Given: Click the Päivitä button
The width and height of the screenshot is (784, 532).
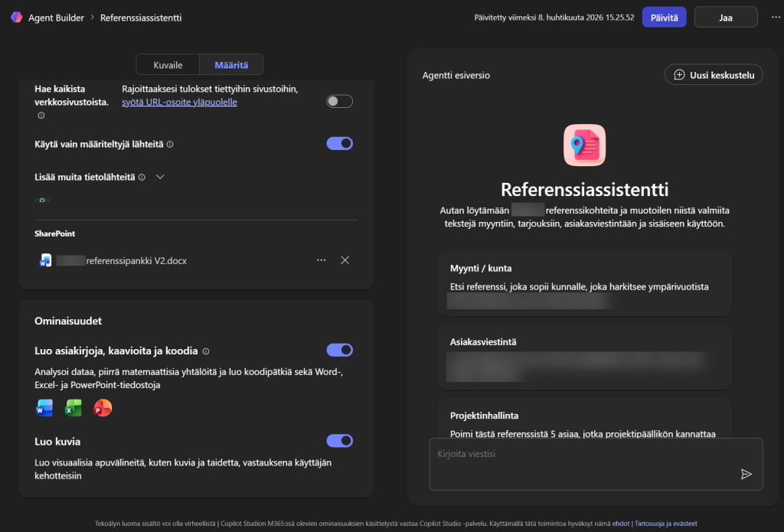Looking at the screenshot, I should pos(664,17).
